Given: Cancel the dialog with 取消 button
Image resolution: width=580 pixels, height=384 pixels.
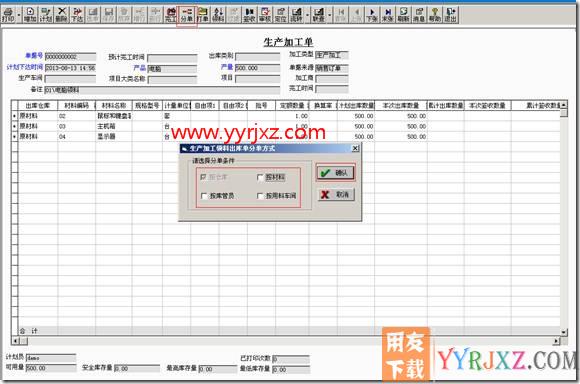Looking at the screenshot, I should click(336, 195).
